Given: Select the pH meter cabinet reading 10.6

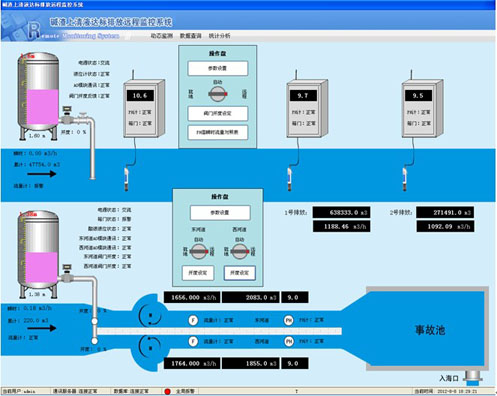Looking at the screenshot, I should pos(144,108).
